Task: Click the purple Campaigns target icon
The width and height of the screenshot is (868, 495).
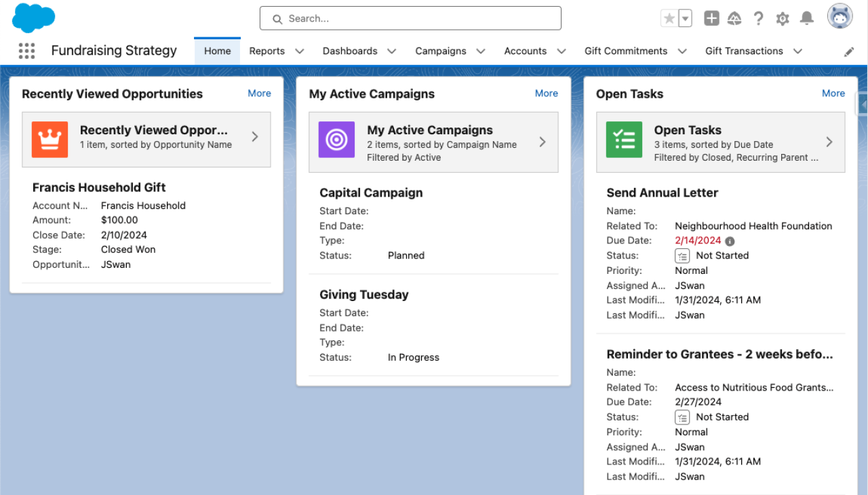Action: point(336,140)
